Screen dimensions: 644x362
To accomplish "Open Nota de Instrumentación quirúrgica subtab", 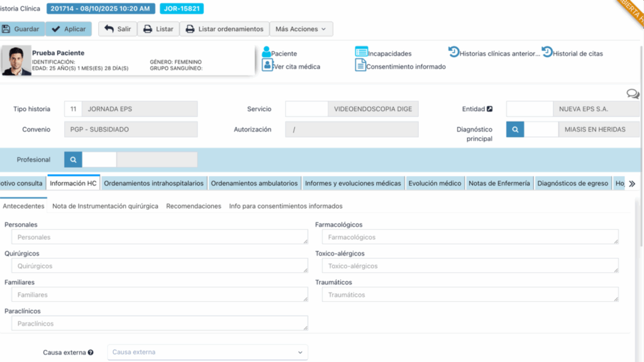I will point(105,206).
